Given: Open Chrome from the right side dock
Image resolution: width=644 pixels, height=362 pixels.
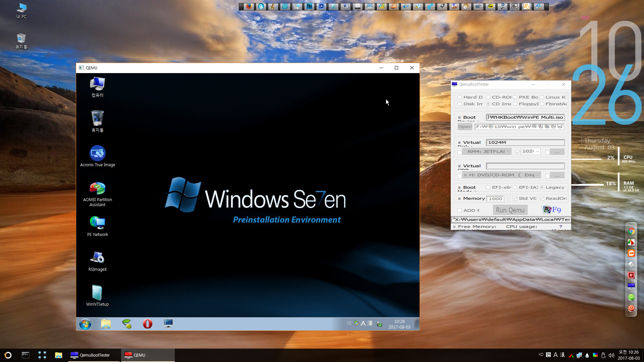Looking at the screenshot, I should coord(631,231).
